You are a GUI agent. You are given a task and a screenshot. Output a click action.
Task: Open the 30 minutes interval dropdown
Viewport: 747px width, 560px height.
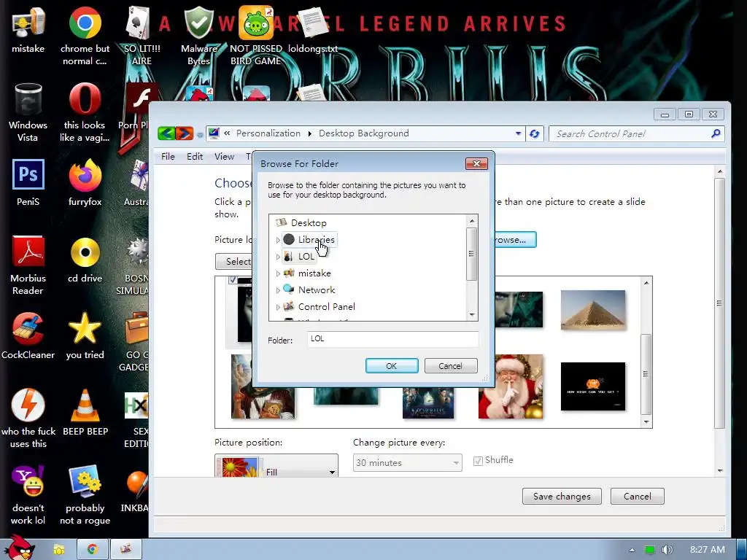407,463
